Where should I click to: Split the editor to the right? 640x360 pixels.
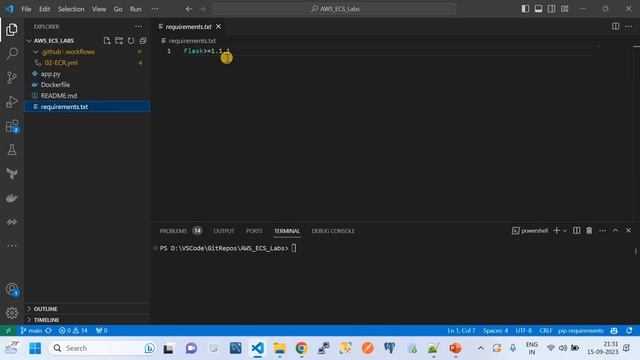pos(615,26)
